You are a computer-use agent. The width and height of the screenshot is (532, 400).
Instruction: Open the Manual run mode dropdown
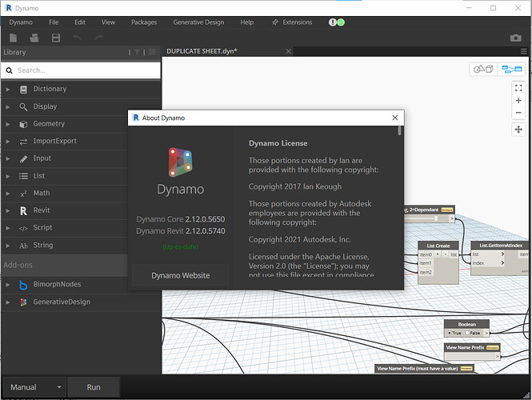(35, 387)
